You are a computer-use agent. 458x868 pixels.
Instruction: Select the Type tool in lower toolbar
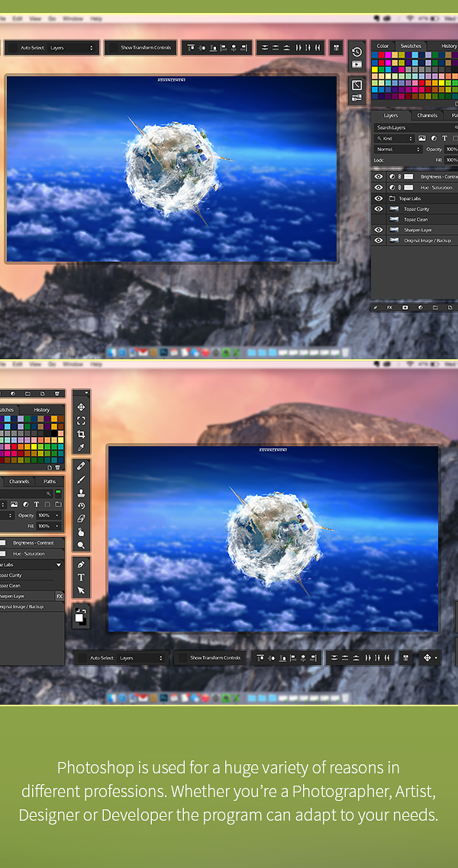pos(81,577)
